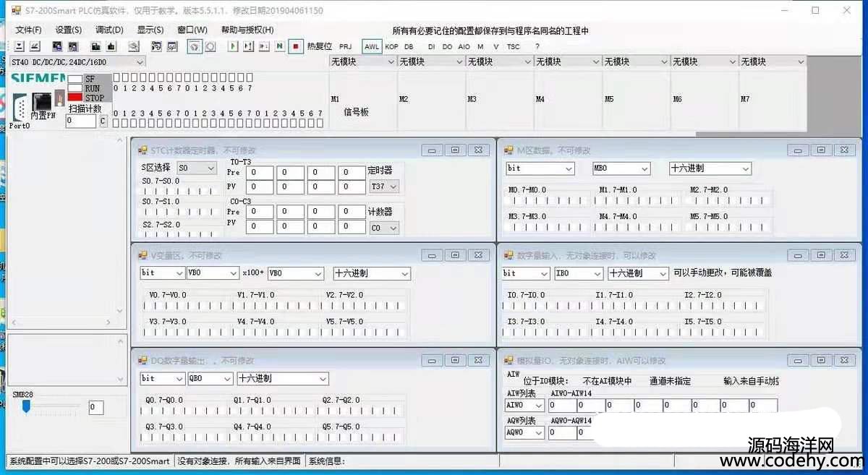
Task: Click the fifth toolbar icon in the row
Action: pyautogui.click(x=94, y=46)
